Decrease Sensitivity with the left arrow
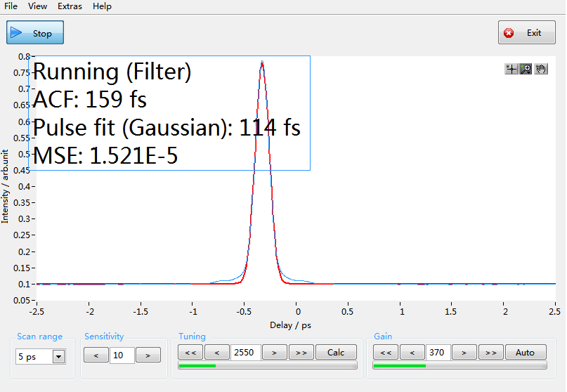 (x=96, y=355)
